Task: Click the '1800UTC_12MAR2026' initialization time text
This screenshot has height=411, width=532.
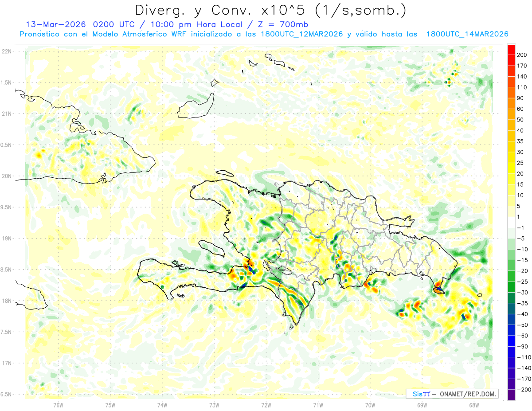Action: click(x=301, y=34)
